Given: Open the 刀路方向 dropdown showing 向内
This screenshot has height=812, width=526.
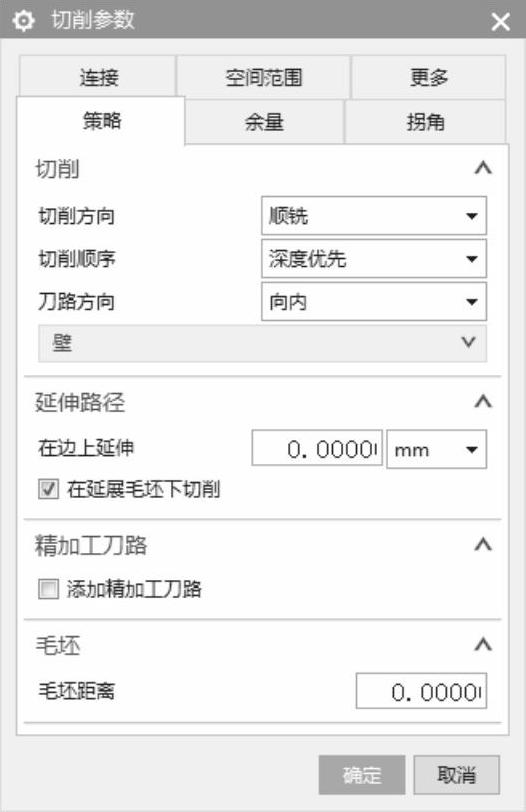Looking at the screenshot, I should (374, 301).
